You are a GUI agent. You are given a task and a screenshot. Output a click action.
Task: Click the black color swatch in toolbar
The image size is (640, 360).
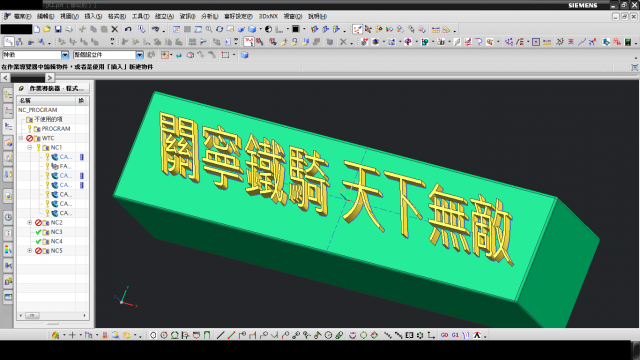point(296,29)
